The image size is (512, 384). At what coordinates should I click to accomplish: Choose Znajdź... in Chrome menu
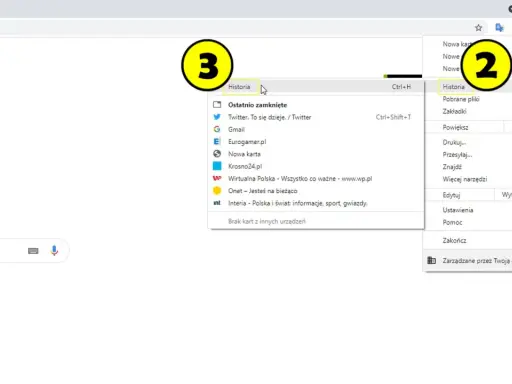click(452, 167)
